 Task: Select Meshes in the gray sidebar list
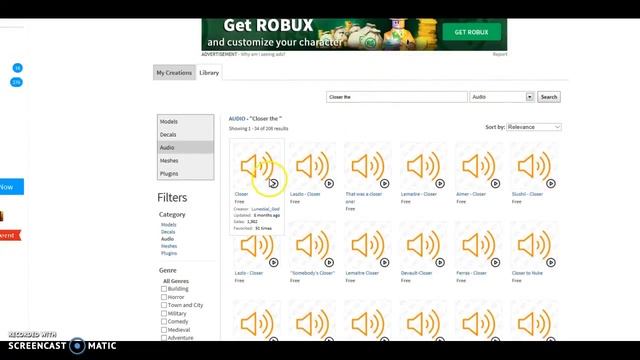click(x=185, y=160)
